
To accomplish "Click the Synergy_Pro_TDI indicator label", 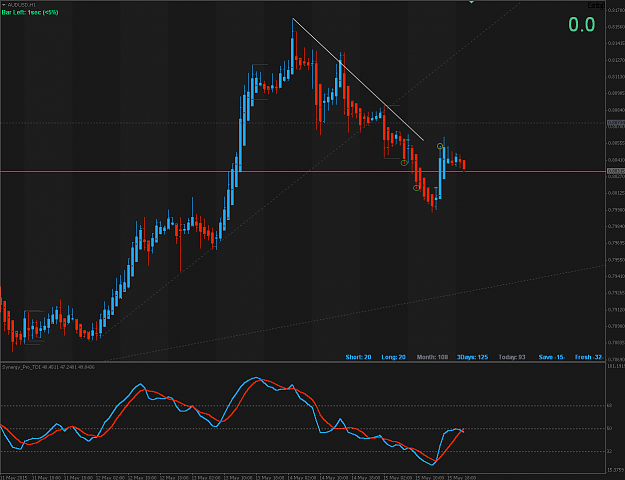I will (x=48, y=367).
